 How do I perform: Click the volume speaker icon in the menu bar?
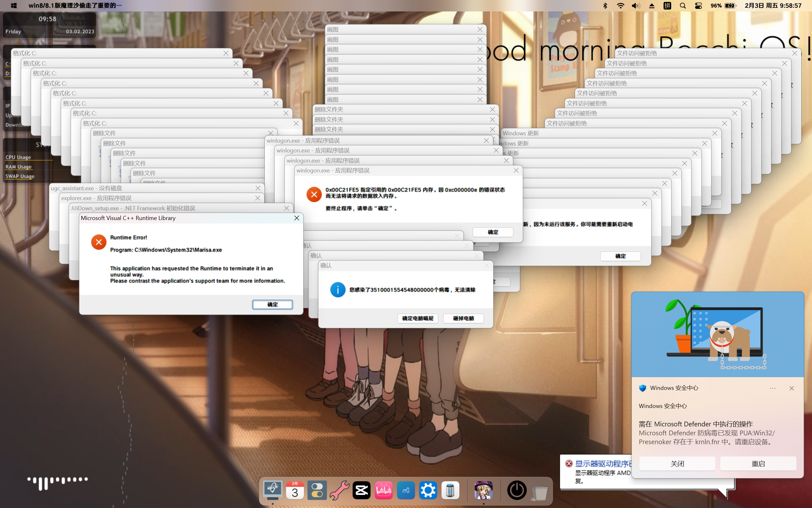click(636, 6)
